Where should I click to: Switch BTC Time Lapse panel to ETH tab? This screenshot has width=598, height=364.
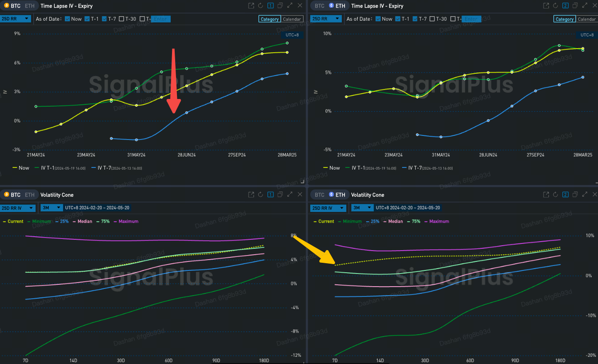[x=29, y=6]
